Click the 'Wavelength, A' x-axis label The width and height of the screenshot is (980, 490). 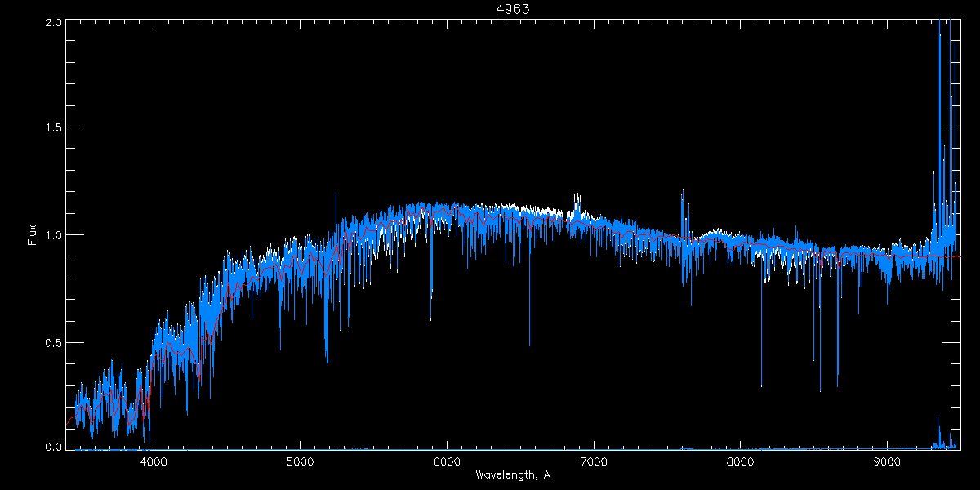[512, 474]
